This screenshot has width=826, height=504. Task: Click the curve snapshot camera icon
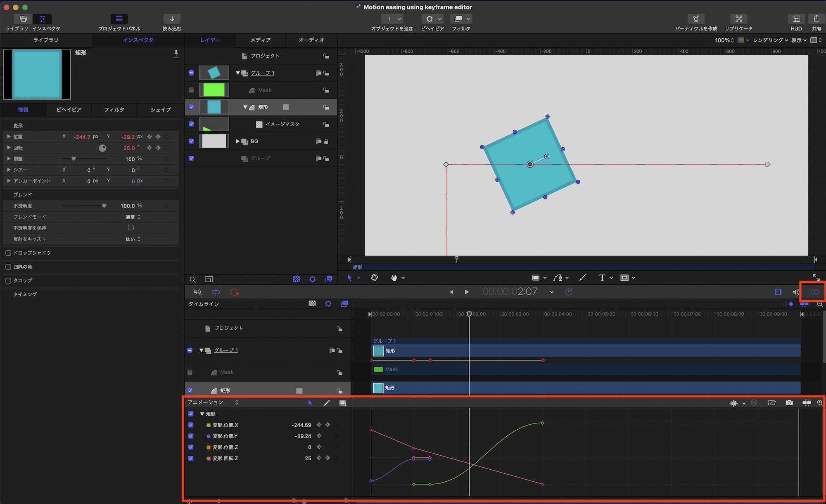click(789, 403)
